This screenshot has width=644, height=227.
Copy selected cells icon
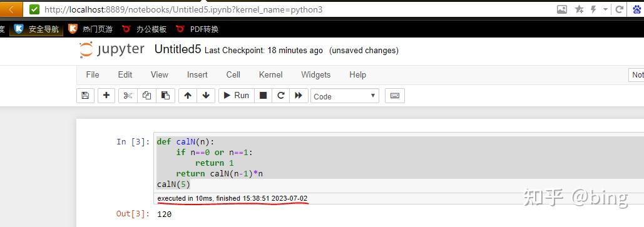coord(146,96)
